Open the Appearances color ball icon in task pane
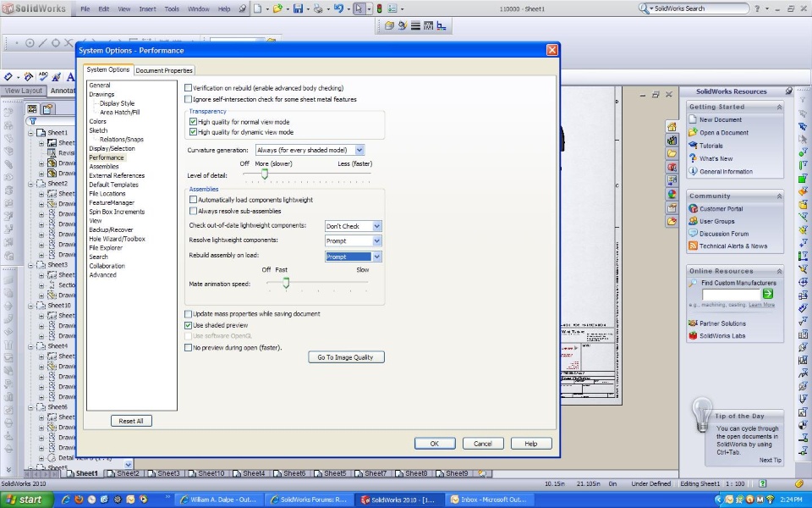812x508 pixels. click(x=672, y=195)
